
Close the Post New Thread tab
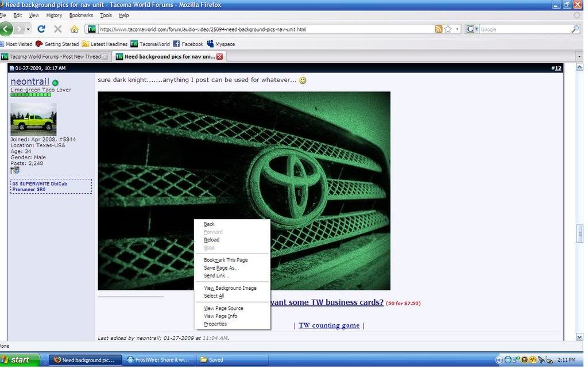[x=105, y=57]
